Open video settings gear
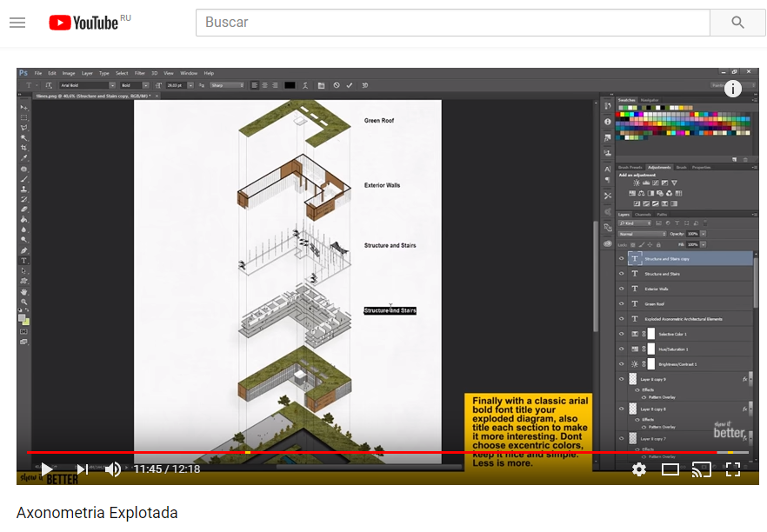Screen dimensions: 767x532 click(639, 470)
